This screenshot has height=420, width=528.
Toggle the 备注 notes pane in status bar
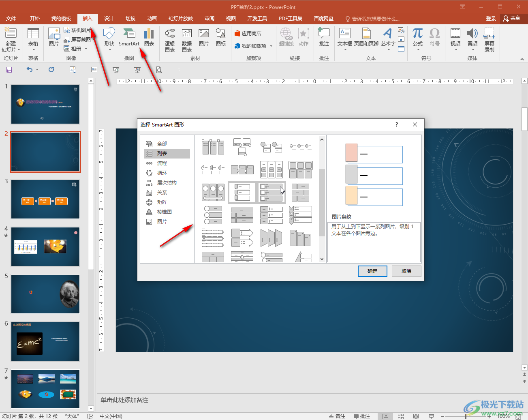[337, 416]
